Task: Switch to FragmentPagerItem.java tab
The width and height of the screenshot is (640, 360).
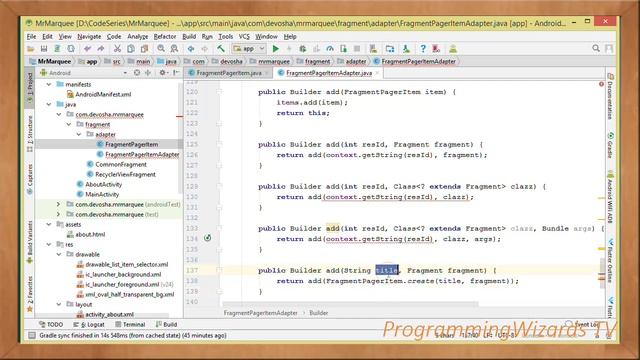Action: point(229,73)
